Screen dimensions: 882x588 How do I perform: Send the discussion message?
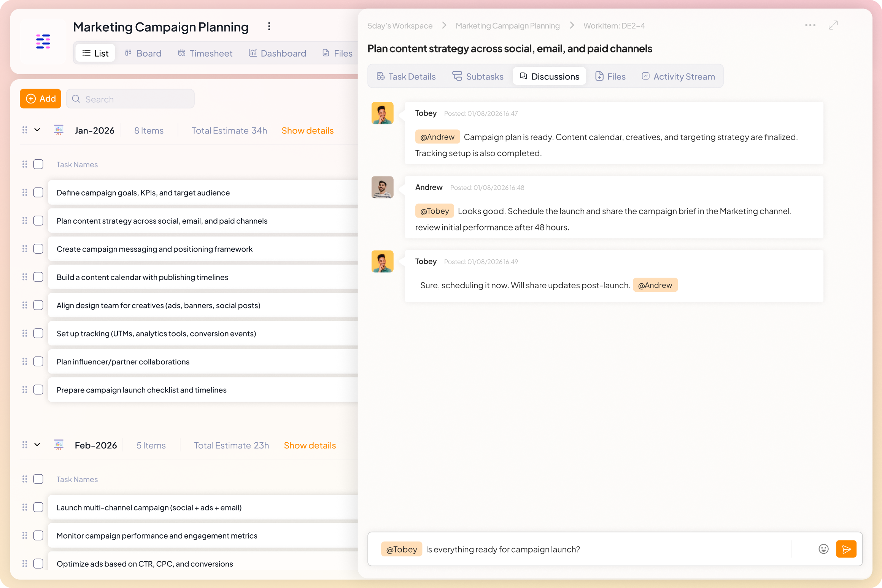pyautogui.click(x=846, y=549)
